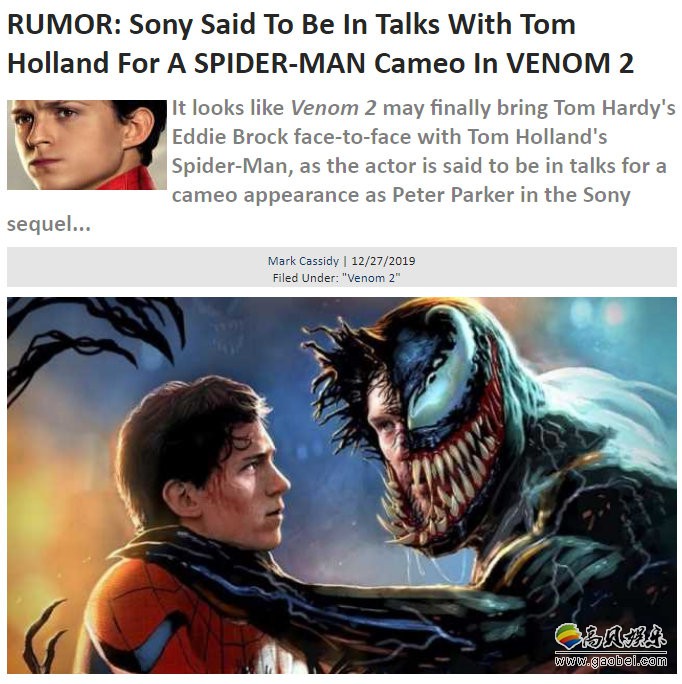Click the Chinese characters in the Gaobei watermark
This screenshot has height=684, width=682.
(625, 638)
